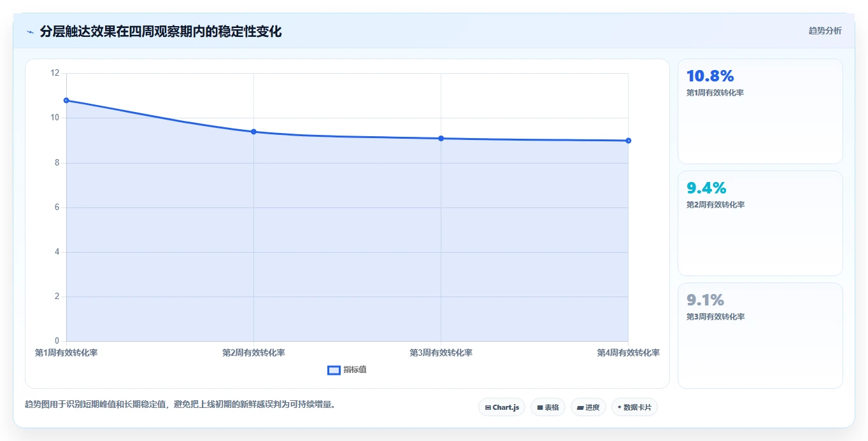Click the 进度 tag

588,407
